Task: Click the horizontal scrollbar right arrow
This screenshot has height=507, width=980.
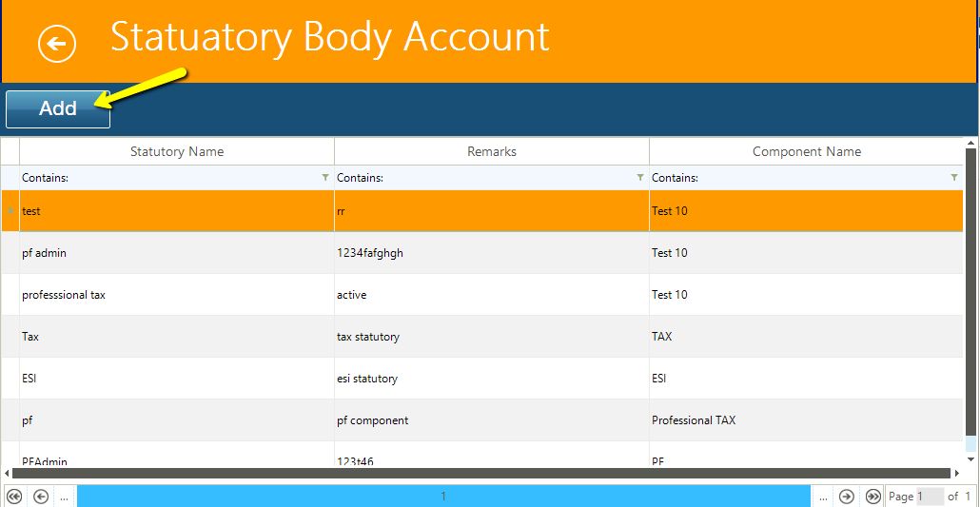Action: (956, 474)
